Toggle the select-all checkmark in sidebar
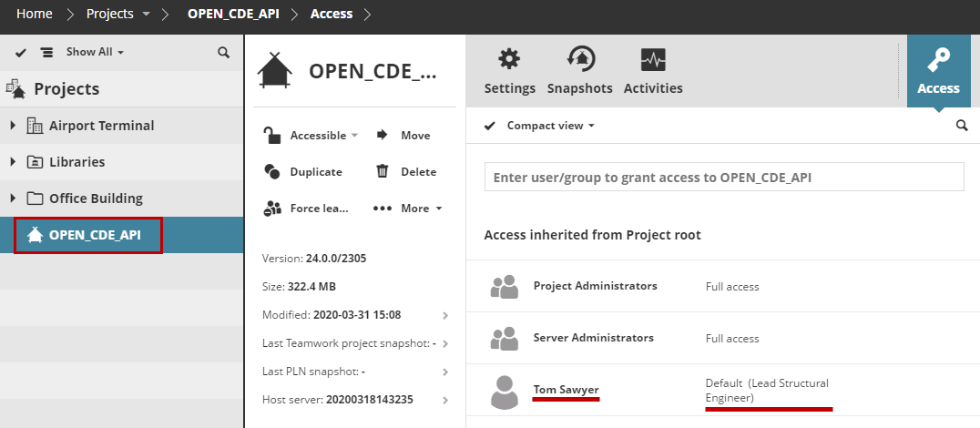The height and width of the screenshot is (428, 980). pyautogui.click(x=21, y=52)
